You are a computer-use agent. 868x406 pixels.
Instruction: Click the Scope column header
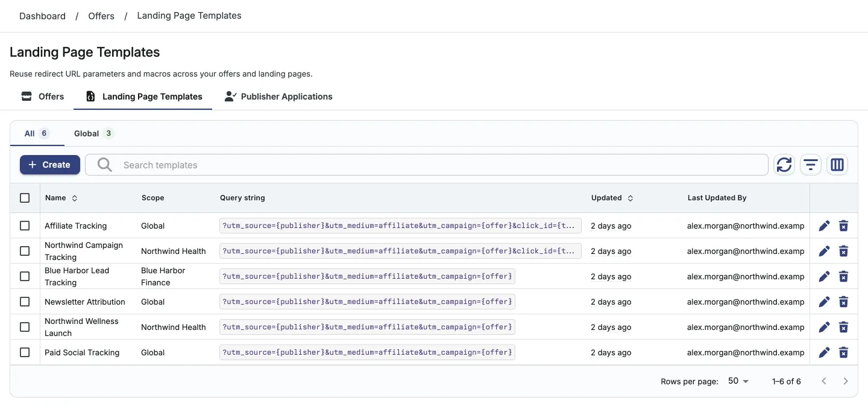click(x=153, y=198)
